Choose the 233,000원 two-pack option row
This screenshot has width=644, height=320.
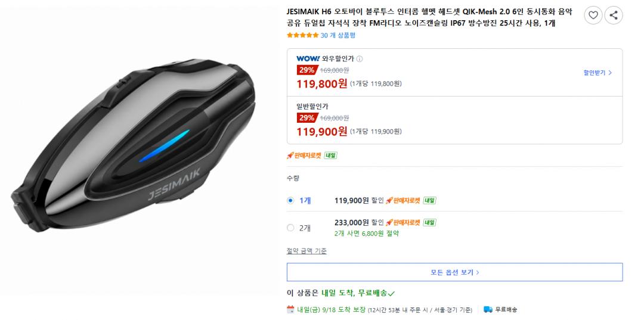454,228
